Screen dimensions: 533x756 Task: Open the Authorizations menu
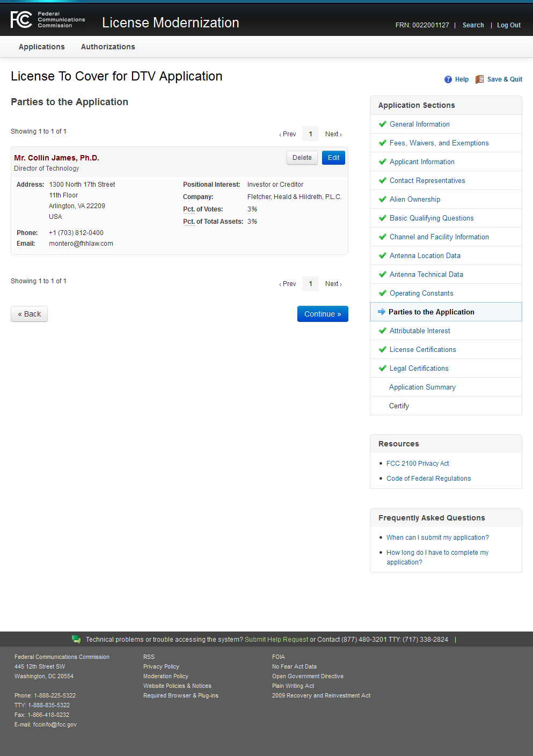pyautogui.click(x=108, y=47)
